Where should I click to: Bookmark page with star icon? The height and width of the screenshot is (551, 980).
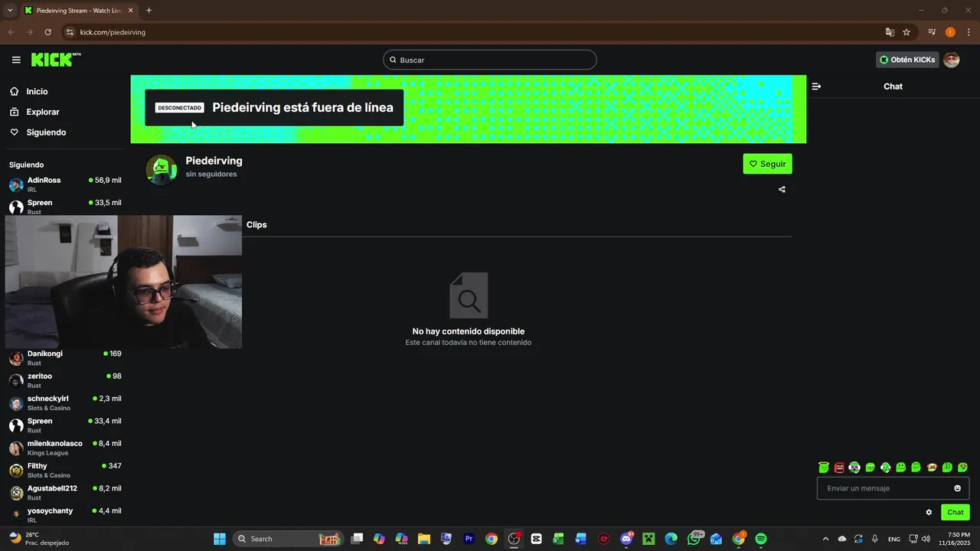point(906,32)
